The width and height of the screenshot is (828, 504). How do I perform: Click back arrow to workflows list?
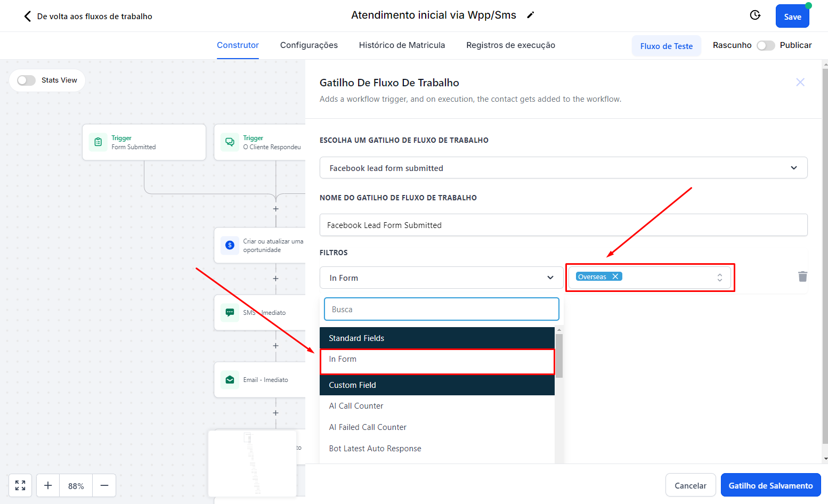pyautogui.click(x=28, y=17)
